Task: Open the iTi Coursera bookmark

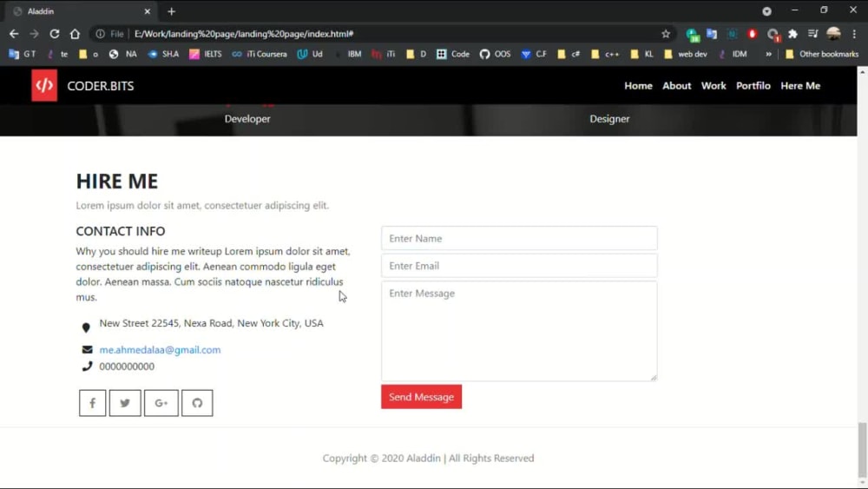Action: (x=259, y=54)
